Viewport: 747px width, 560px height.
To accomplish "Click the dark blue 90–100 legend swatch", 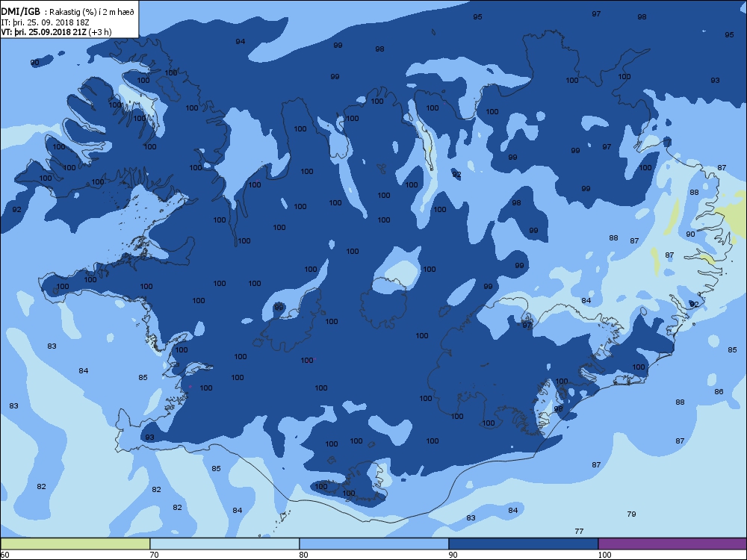I will coord(523,544).
